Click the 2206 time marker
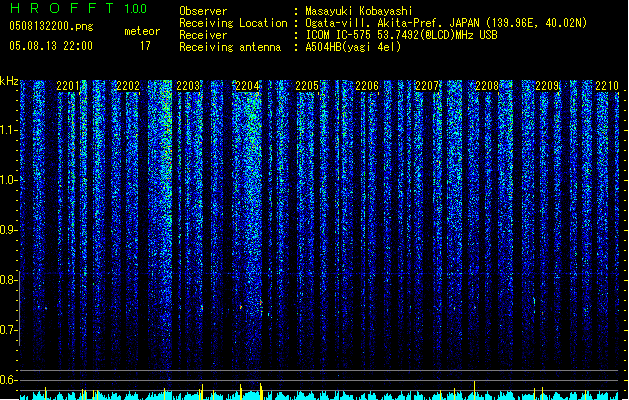The width and height of the screenshot is (629, 400). 367,86
